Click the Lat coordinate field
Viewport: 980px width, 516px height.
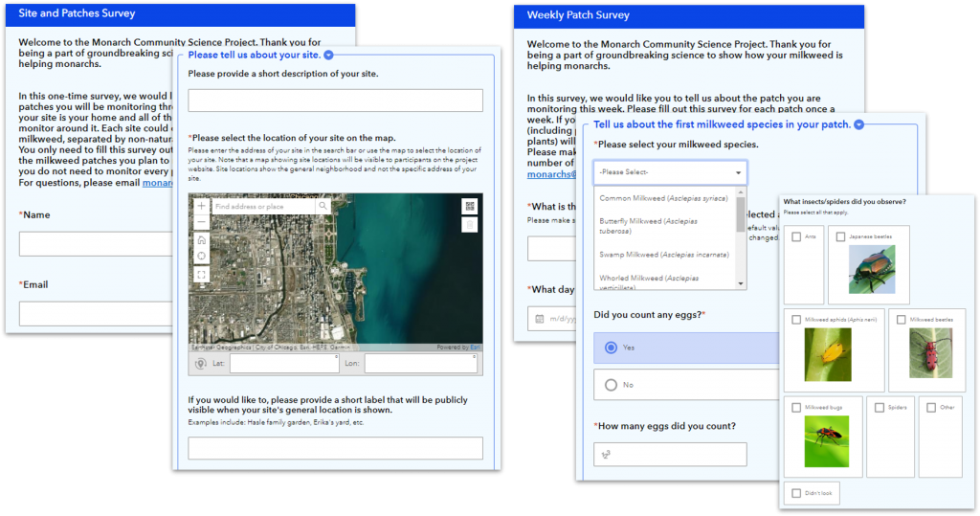284,364
